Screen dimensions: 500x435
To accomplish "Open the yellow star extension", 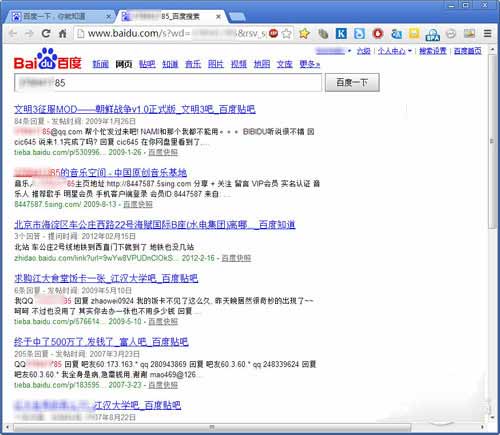I will click(x=304, y=33).
